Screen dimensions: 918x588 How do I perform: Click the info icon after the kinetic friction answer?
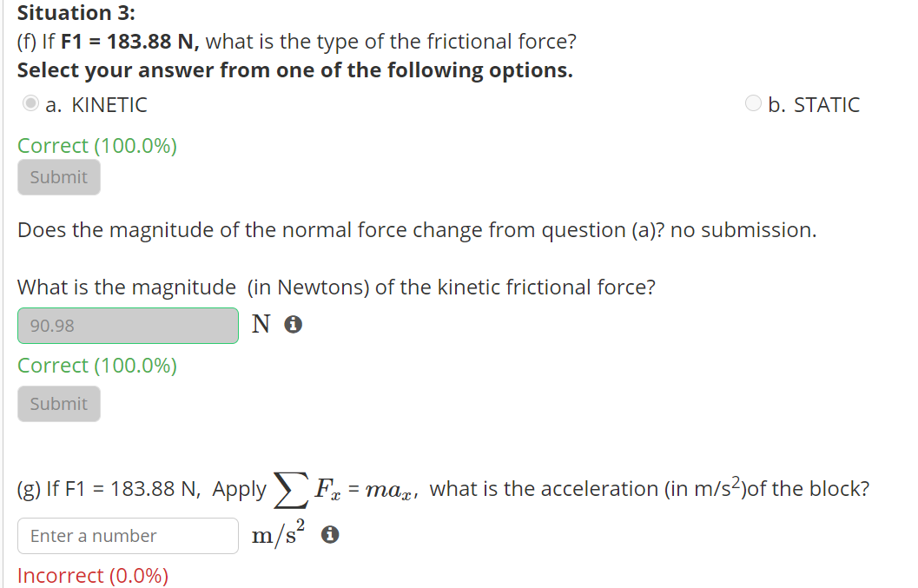click(x=293, y=324)
